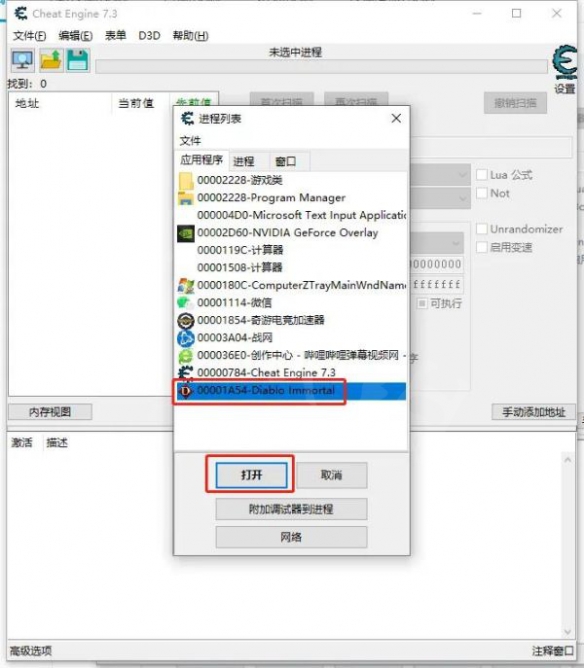
Task: Select the 微信 WeChat process entry
Action: (291, 302)
